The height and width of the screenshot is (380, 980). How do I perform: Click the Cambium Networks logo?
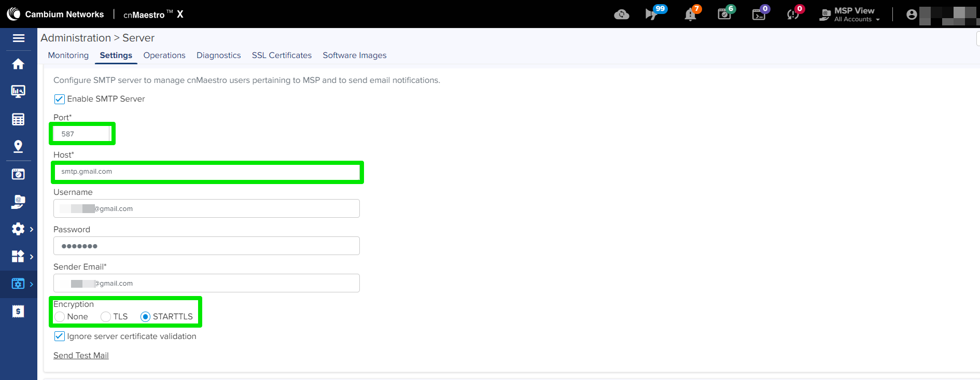pos(55,14)
